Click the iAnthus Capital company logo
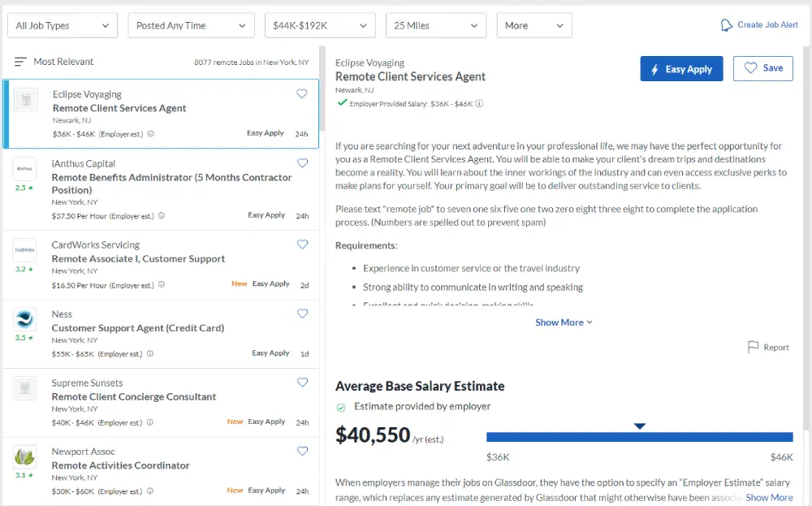 click(25, 169)
